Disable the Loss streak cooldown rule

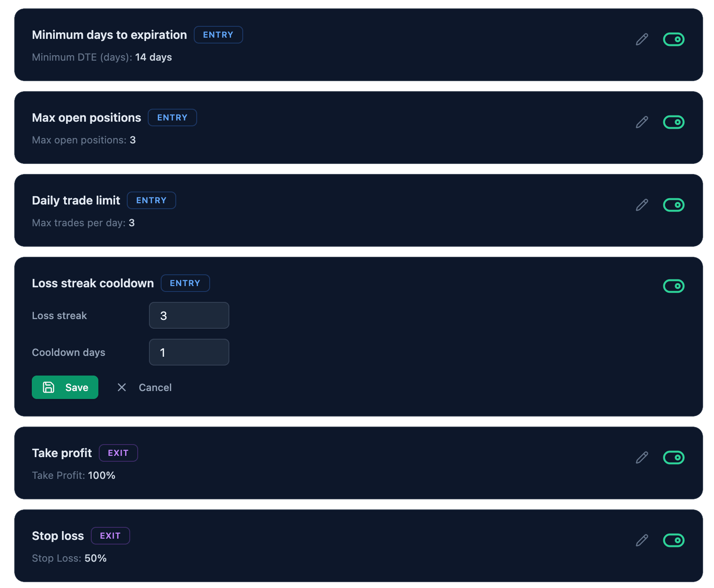(x=674, y=286)
